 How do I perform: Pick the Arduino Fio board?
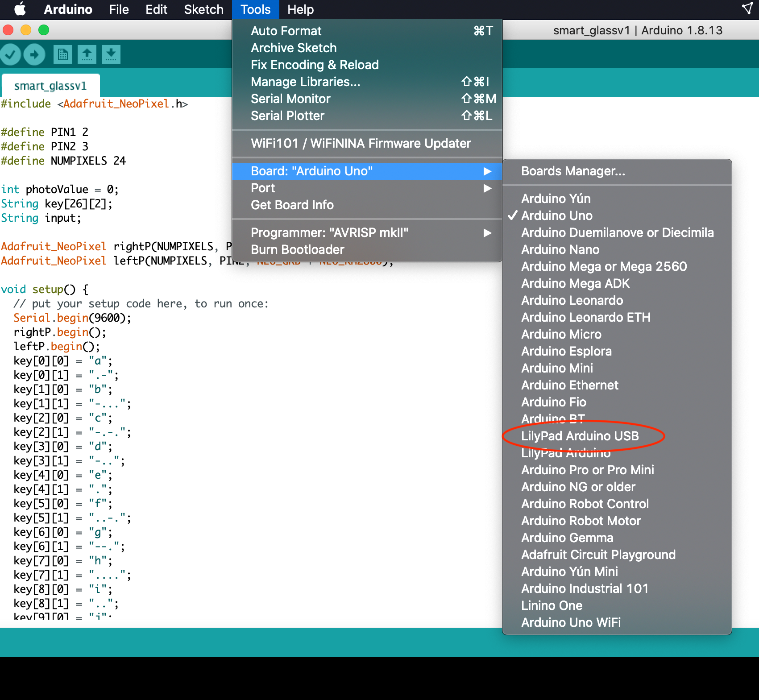tap(617, 402)
